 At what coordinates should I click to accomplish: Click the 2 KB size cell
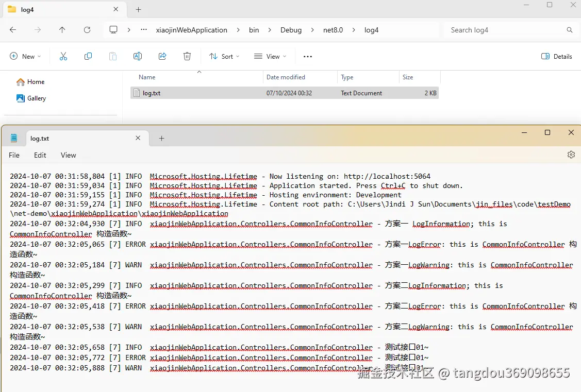click(430, 93)
